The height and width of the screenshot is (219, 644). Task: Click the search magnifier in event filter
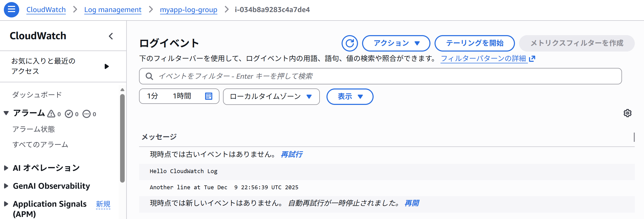[149, 76]
